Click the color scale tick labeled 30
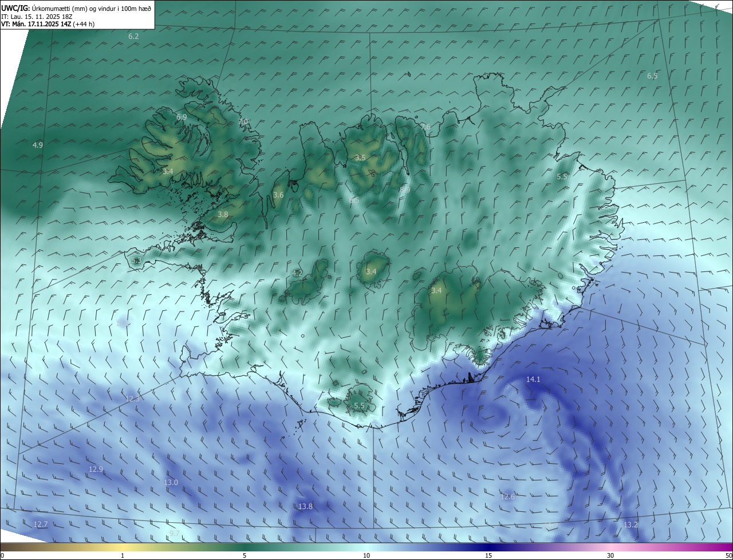 pos(610,555)
